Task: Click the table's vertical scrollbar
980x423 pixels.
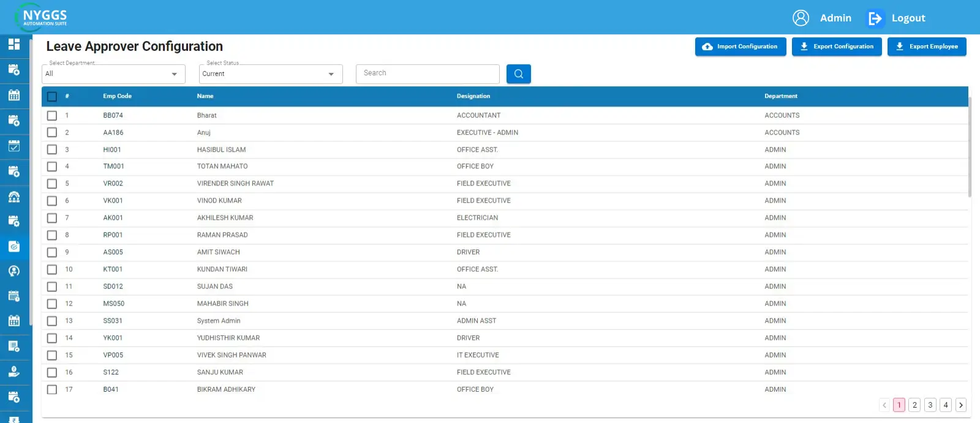Action: coord(970,147)
